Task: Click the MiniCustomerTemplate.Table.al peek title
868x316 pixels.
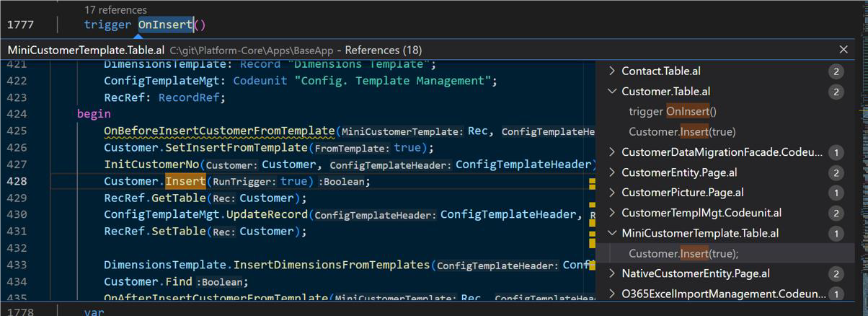Action: (x=86, y=50)
